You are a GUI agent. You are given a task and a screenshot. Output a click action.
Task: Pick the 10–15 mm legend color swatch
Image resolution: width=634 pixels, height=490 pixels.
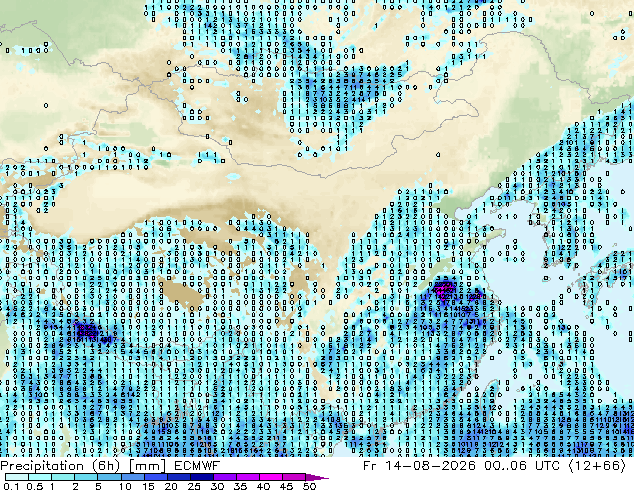132,477
